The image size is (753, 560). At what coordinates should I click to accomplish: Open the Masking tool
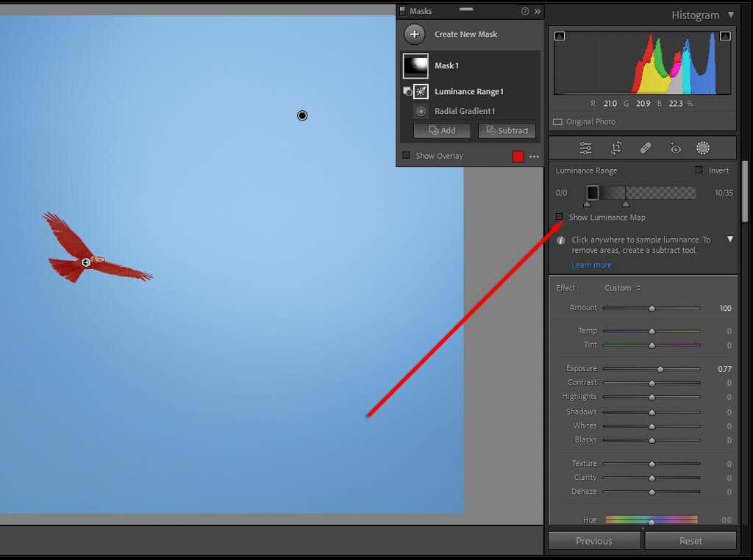pos(703,148)
